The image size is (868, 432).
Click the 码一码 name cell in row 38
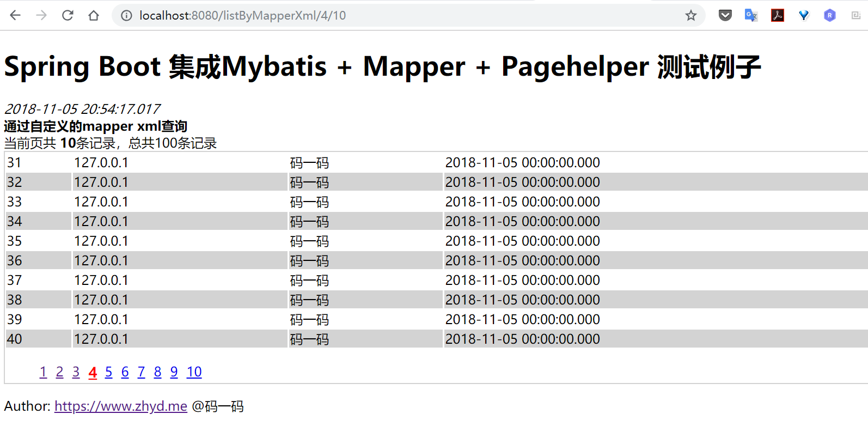coord(365,300)
